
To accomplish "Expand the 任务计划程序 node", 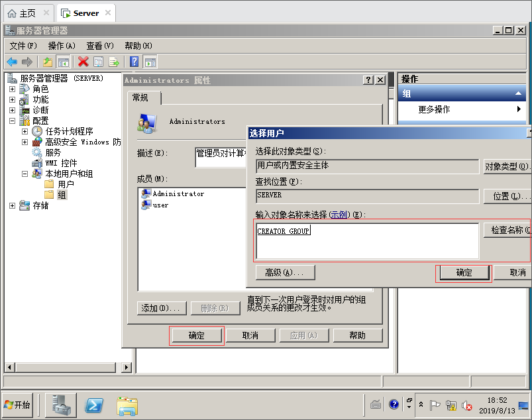I will pos(25,131).
